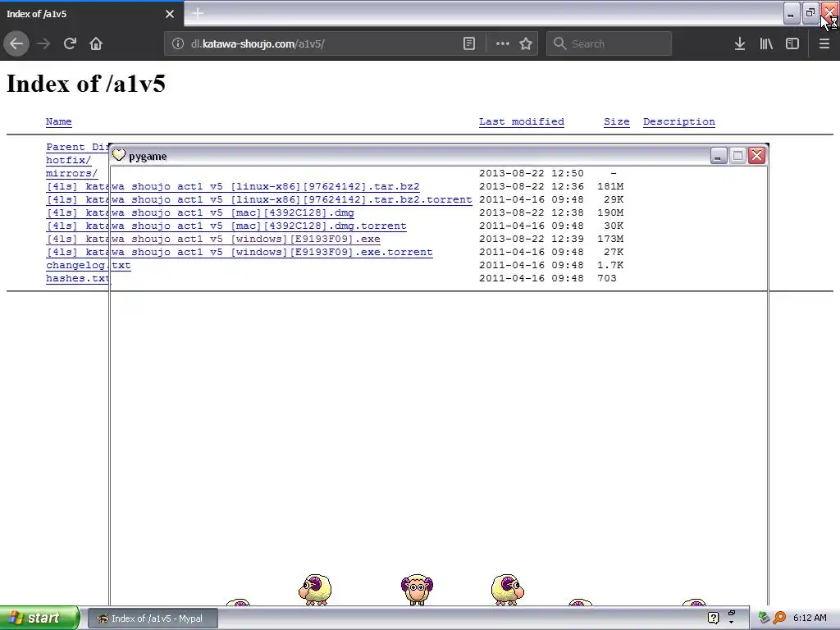Click the pygame window heart icon
This screenshot has height=630, width=840.
[x=119, y=155]
